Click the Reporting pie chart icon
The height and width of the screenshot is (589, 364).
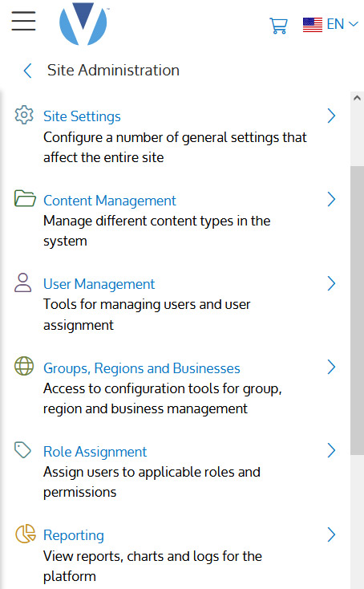(x=26, y=534)
